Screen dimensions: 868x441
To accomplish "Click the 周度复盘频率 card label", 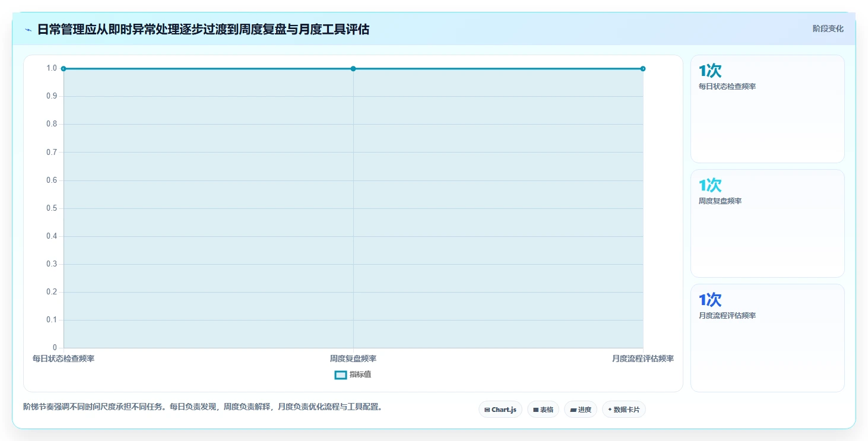I will pyautogui.click(x=720, y=201).
